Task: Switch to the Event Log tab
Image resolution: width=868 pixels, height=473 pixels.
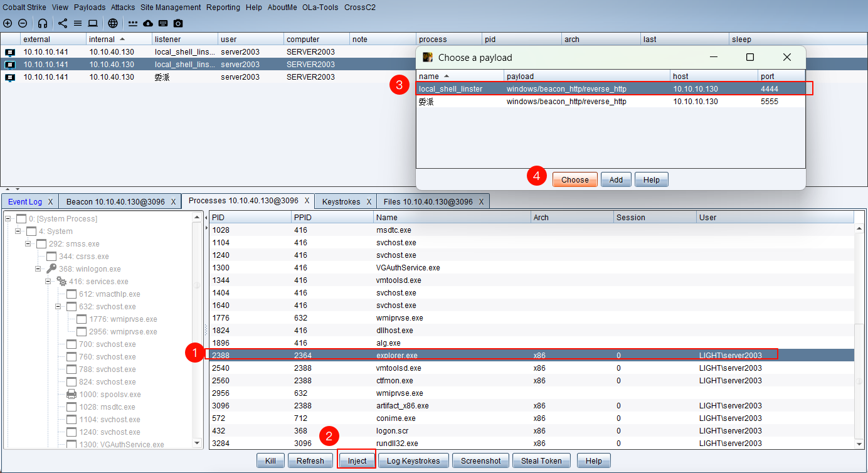Action: coord(25,202)
